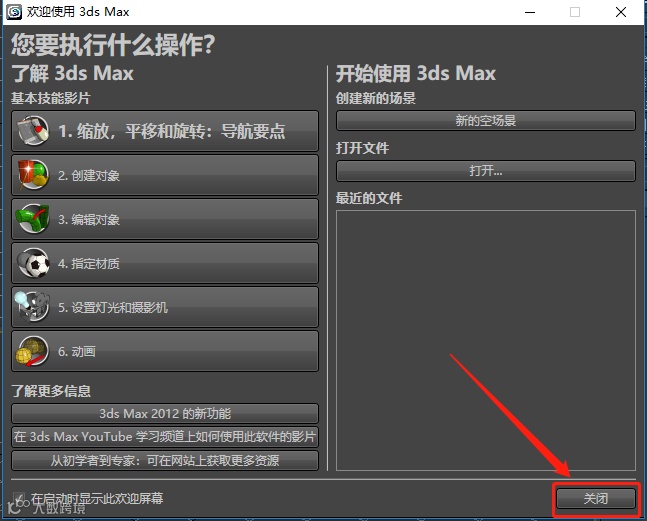Screen dimensions: 647x521
Task: Click inside the recent files (最近的文件) list
Action: click(486, 340)
